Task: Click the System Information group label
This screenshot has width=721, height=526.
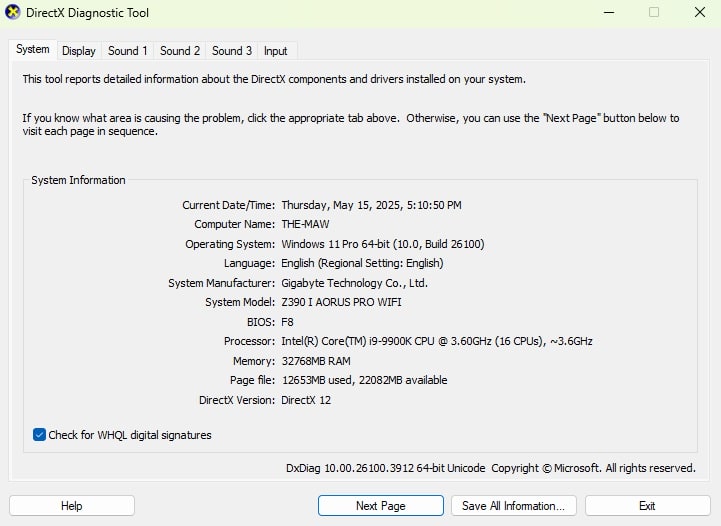Action: pos(78,180)
